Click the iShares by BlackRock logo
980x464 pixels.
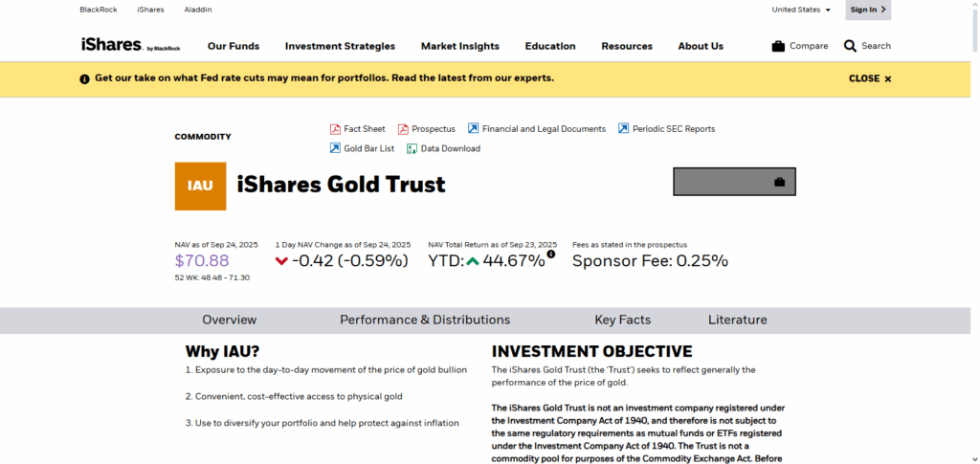[130, 45]
